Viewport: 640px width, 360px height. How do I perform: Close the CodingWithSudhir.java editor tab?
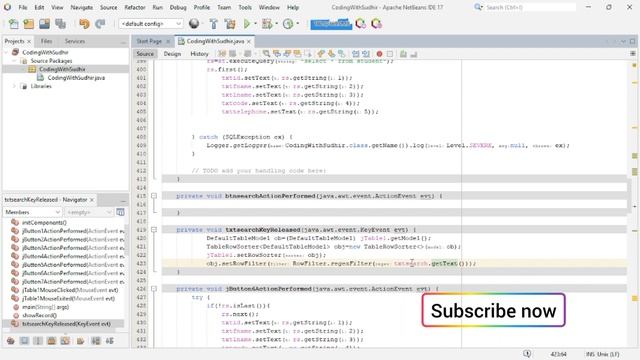pyautogui.click(x=249, y=42)
